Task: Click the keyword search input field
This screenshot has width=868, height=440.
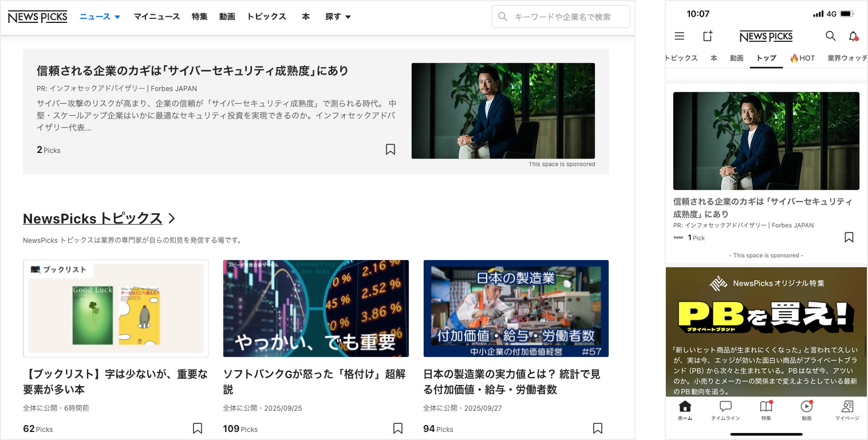Action: click(567, 17)
